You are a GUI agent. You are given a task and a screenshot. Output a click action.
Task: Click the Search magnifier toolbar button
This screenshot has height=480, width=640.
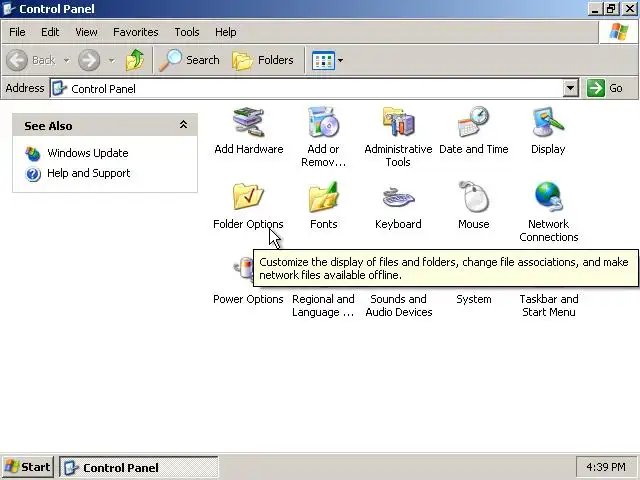click(x=189, y=60)
